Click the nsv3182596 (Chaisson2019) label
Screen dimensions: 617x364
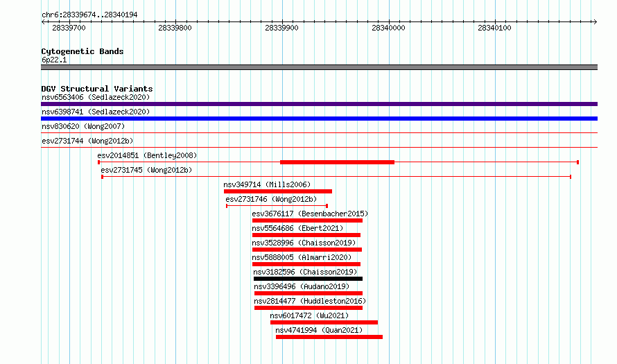click(305, 272)
